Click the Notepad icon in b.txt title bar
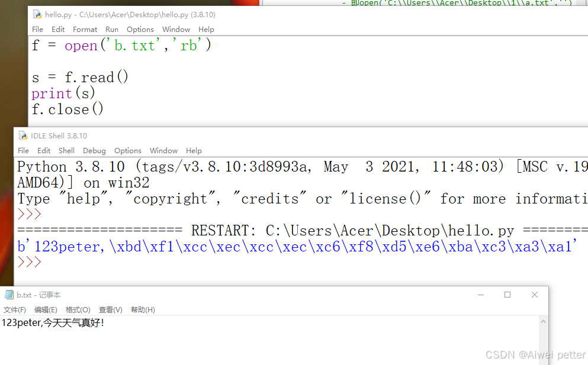 point(8,294)
